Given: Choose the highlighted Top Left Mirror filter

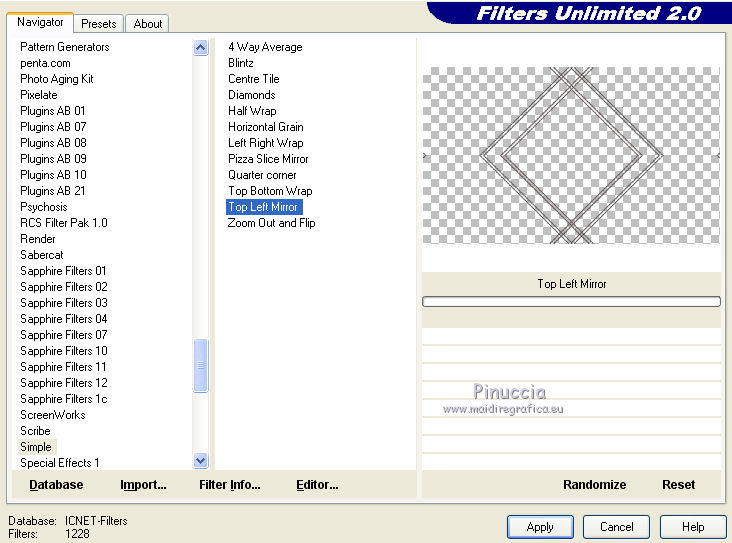Looking at the screenshot, I should [x=264, y=207].
